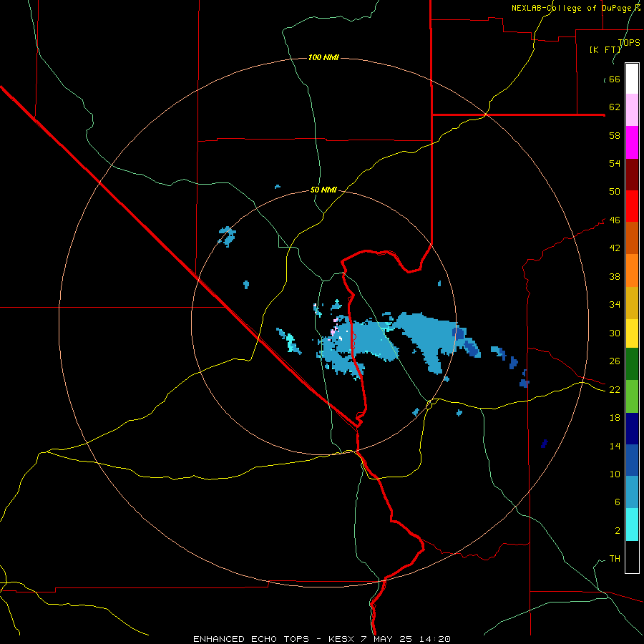Viewport: 644px width, 644px height.
Task: Click the '26' legend value
Action: click(615, 361)
